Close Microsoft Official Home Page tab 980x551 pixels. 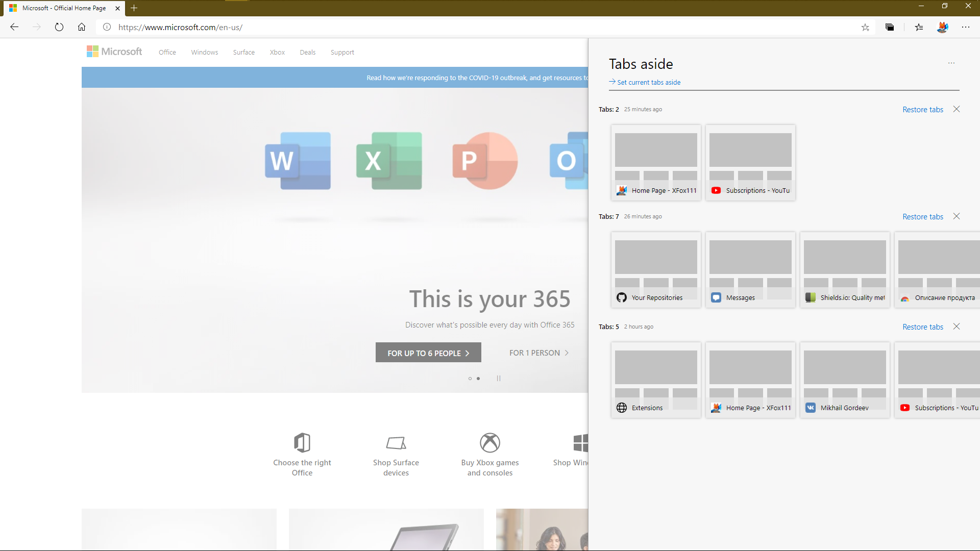[x=117, y=8]
